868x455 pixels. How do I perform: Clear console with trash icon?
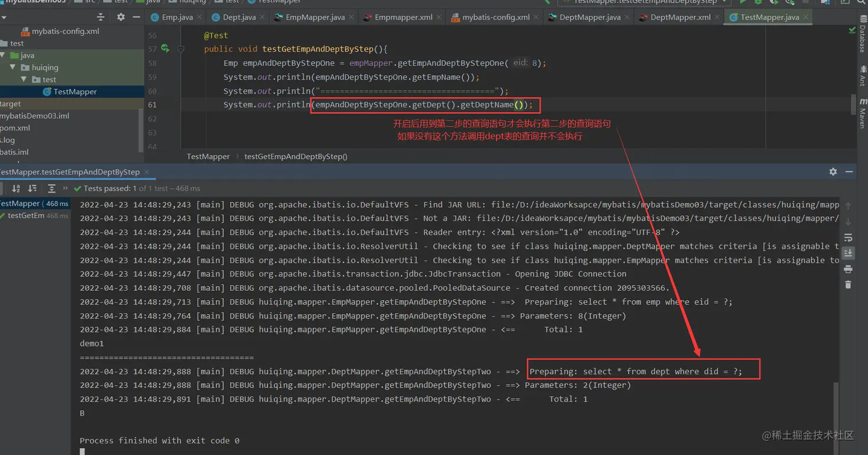click(x=848, y=285)
